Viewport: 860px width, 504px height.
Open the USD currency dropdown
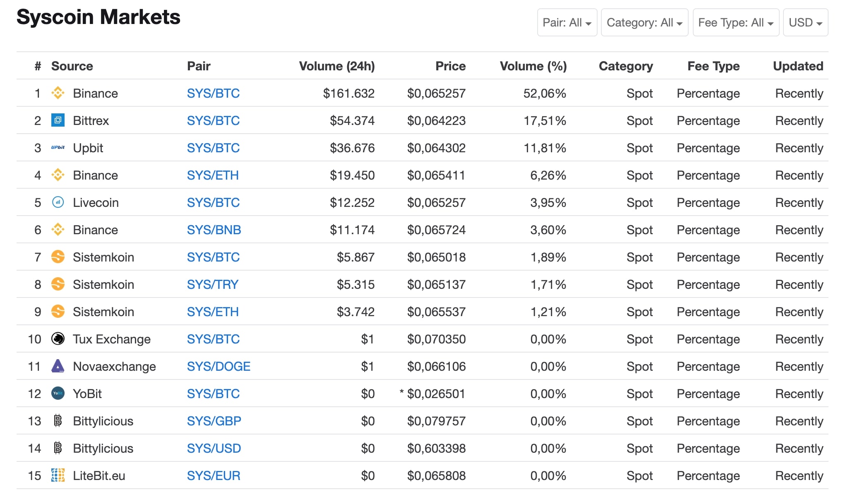[x=805, y=22]
